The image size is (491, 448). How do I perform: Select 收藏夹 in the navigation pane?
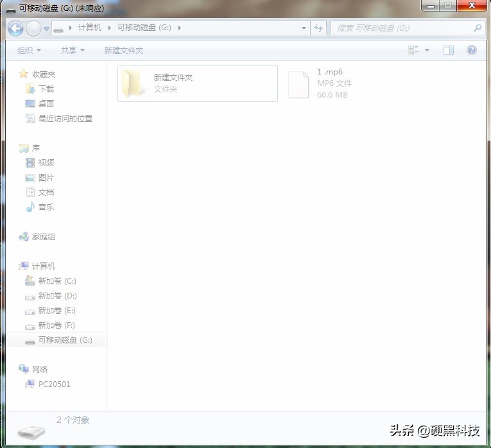tap(44, 74)
